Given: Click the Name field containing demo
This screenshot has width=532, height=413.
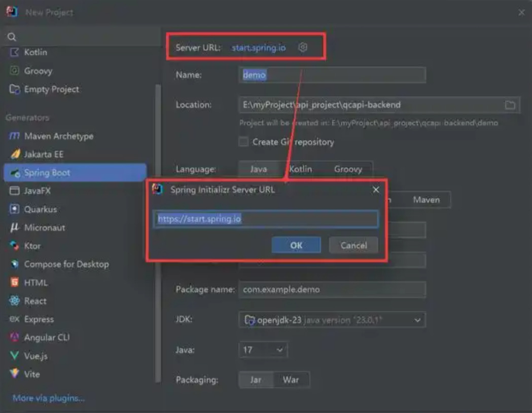Looking at the screenshot, I should point(332,74).
